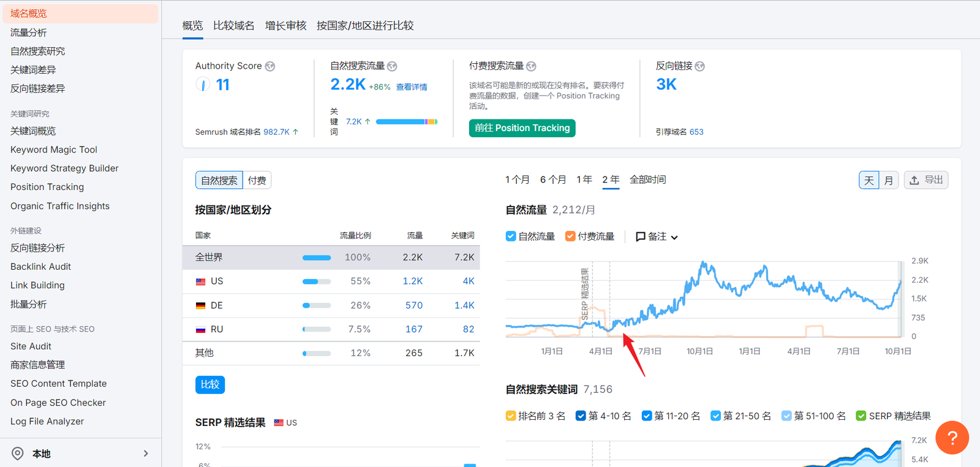The image size is (980, 467).
Task: Click the up arrow next to 7.2K keywords
Action: 367,121
